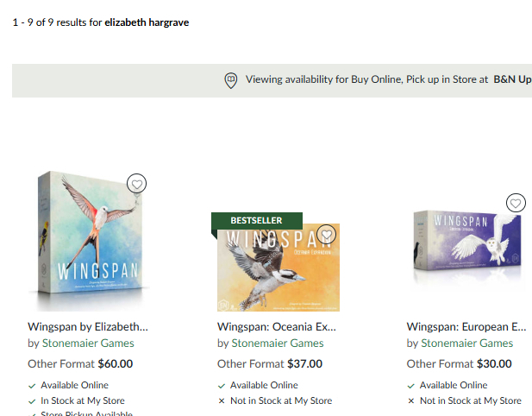Click Other Format $30.00 price
This screenshot has height=416, width=532.
tap(459, 363)
